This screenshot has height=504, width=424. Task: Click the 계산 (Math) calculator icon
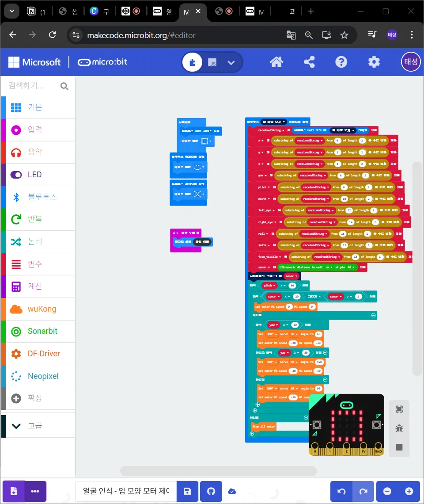coord(16,286)
